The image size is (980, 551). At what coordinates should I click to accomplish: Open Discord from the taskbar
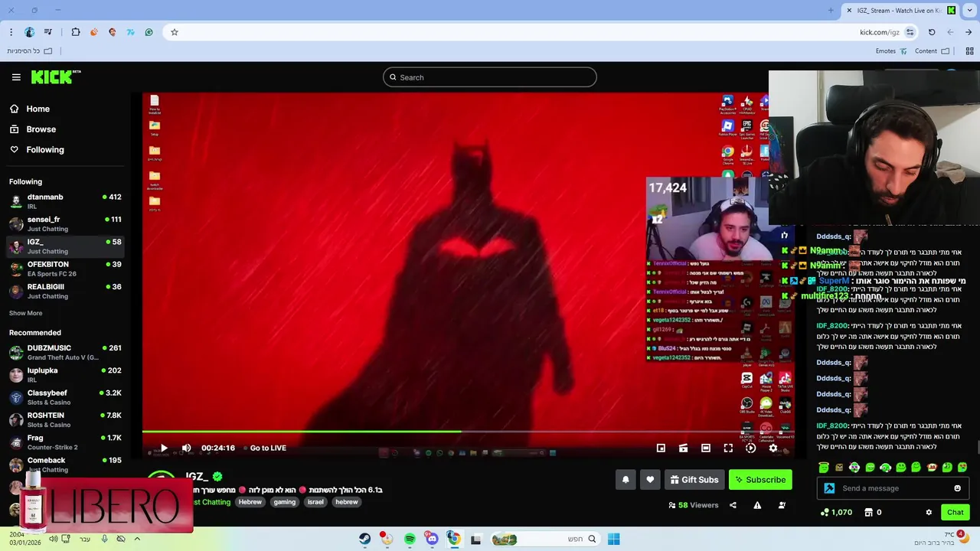tap(432, 539)
